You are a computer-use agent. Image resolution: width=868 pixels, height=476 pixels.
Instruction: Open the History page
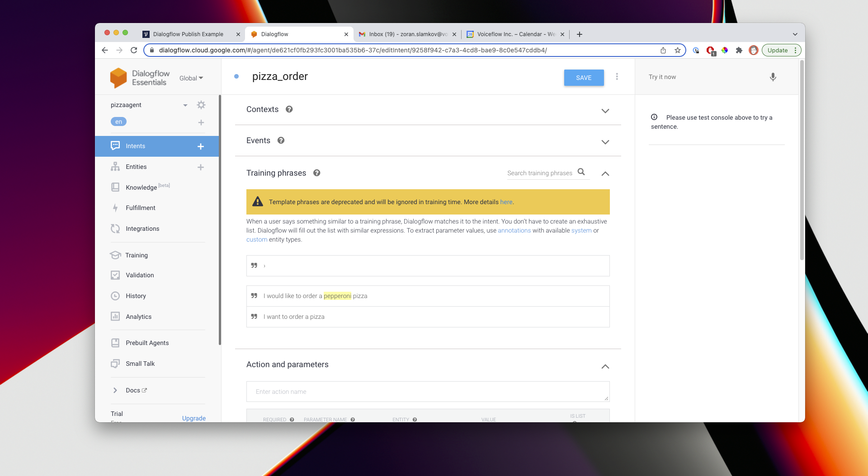(136, 296)
